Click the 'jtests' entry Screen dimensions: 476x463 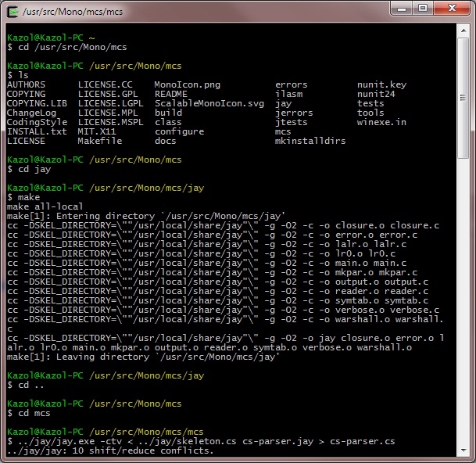(291, 122)
